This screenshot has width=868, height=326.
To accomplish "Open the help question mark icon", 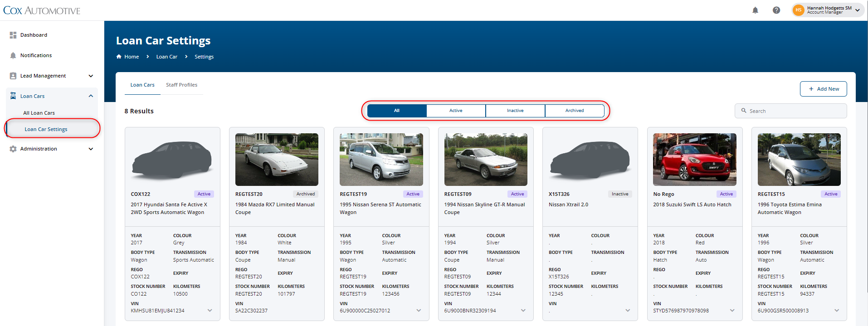I will [776, 10].
